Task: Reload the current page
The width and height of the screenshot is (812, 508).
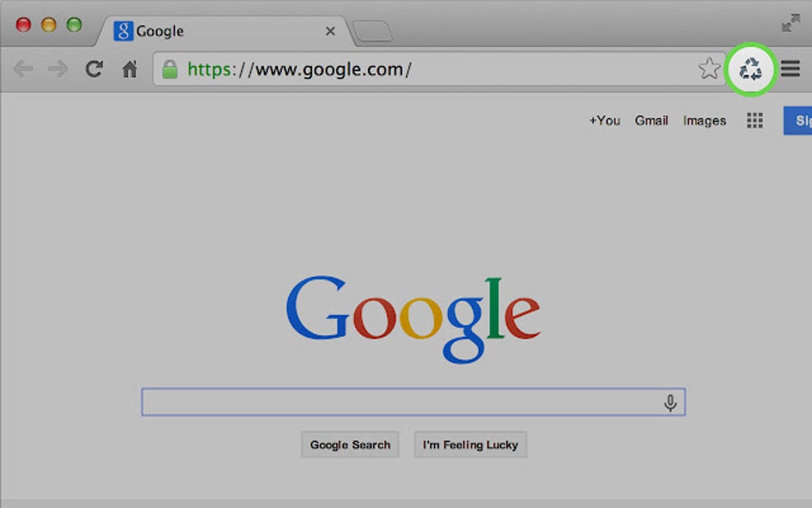Action: pyautogui.click(x=94, y=68)
